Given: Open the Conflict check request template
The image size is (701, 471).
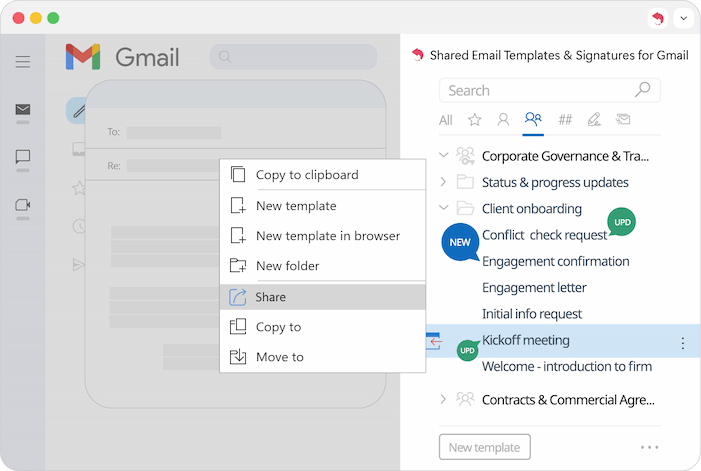Looking at the screenshot, I should tap(544, 235).
